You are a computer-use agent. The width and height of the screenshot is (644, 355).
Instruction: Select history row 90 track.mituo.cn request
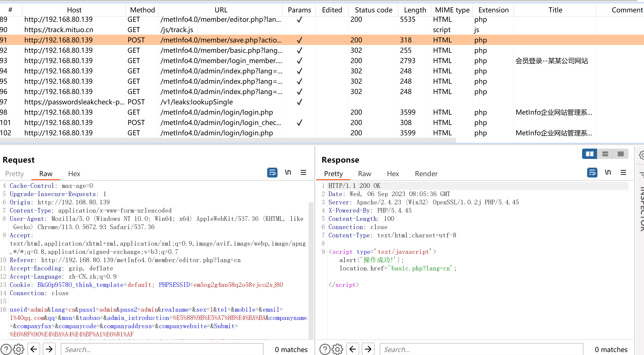click(x=322, y=30)
